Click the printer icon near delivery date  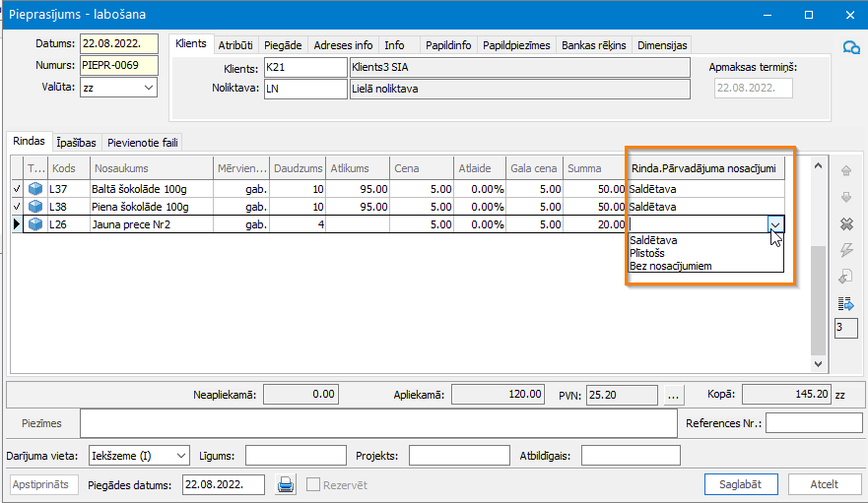pyautogui.click(x=286, y=484)
